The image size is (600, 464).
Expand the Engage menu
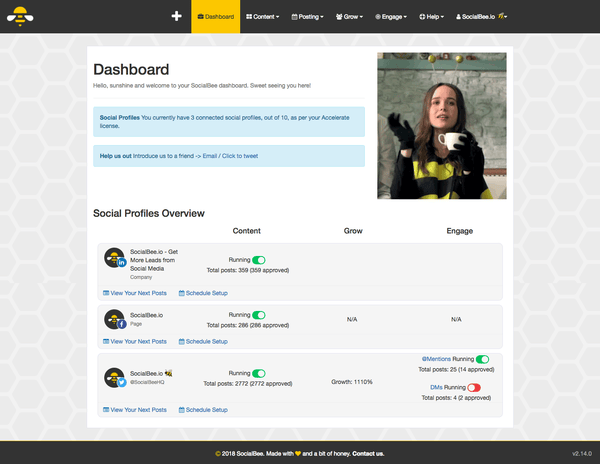(391, 16)
